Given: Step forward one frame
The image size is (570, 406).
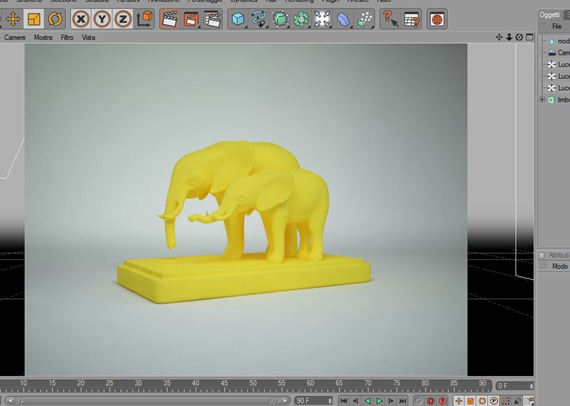Looking at the screenshot, I should (x=391, y=401).
